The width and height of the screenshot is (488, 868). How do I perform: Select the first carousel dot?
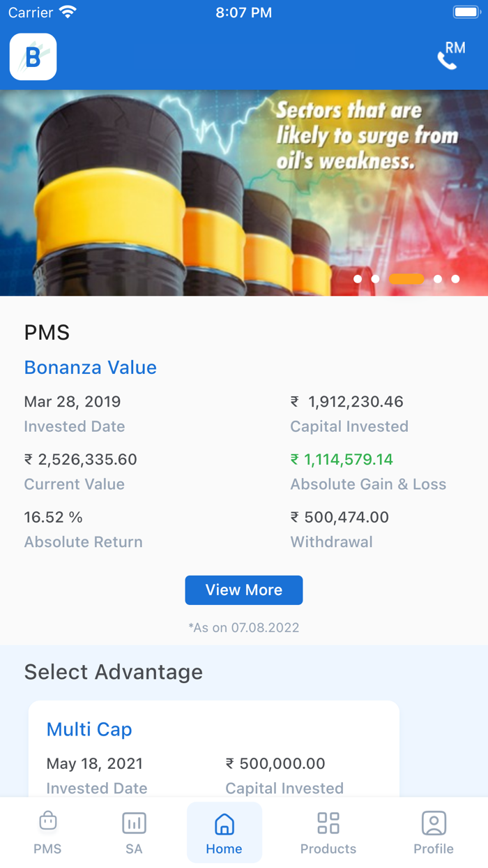point(358,278)
